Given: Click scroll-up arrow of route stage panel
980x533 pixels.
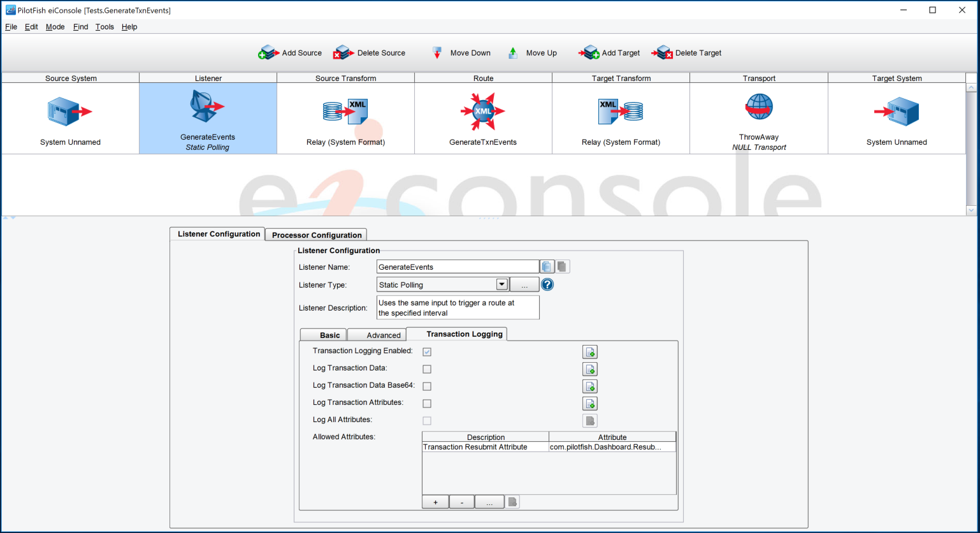Looking at the screenshot, I should (x=971, y=87).
